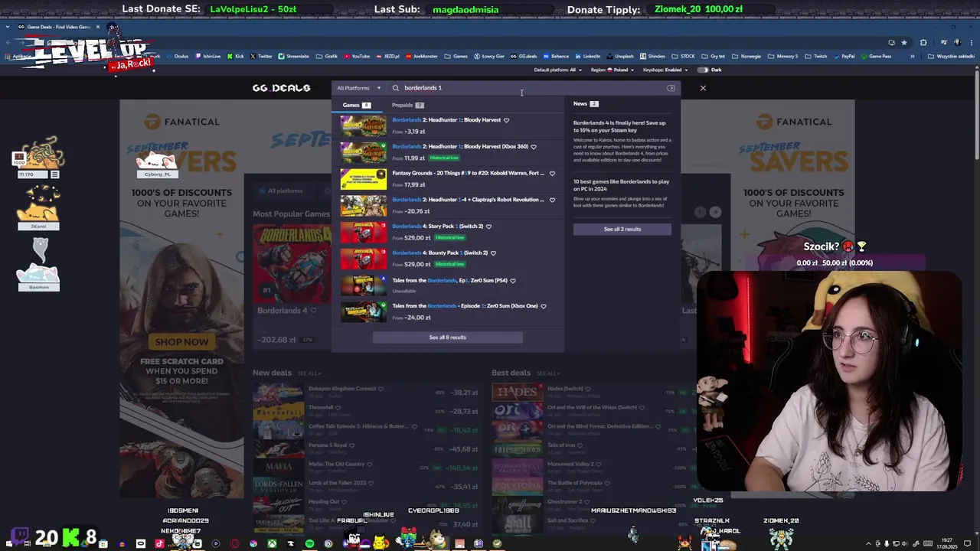Click See all 2 results button
The height and width of the screenshot is (551, 980).
[622, 229]
